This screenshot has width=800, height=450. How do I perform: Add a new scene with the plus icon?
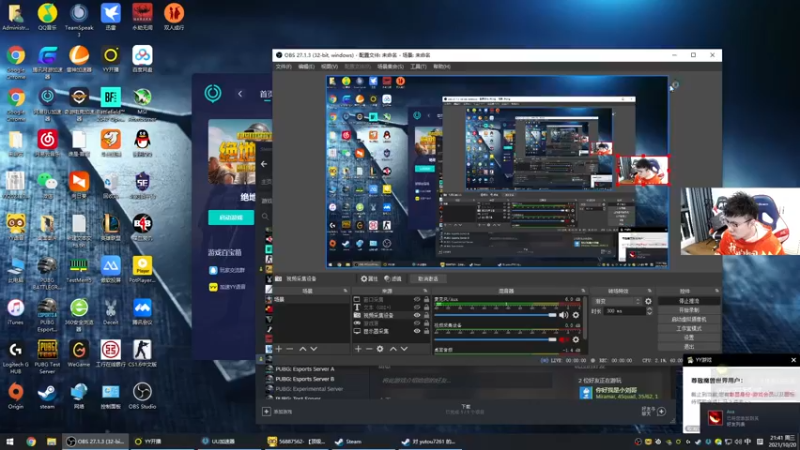279,349
